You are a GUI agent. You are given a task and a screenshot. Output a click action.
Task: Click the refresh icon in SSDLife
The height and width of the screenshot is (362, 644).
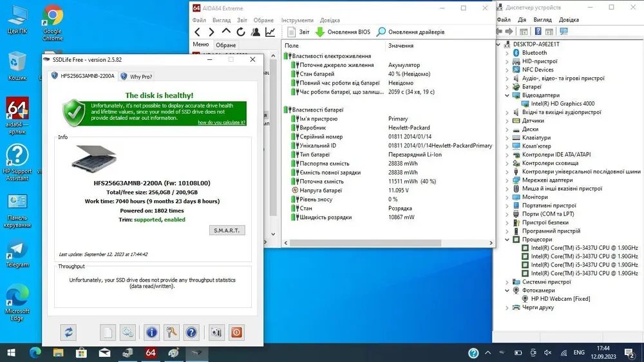tap(68, 332)
